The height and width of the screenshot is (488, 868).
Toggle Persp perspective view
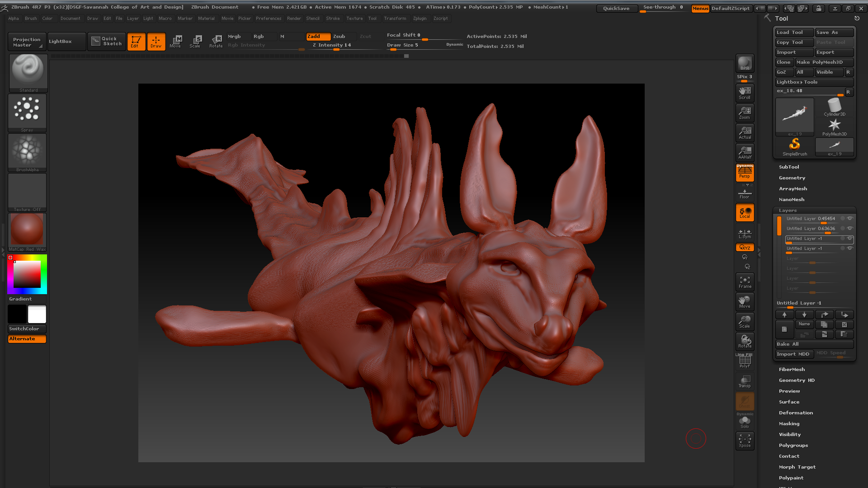[745, 173]
